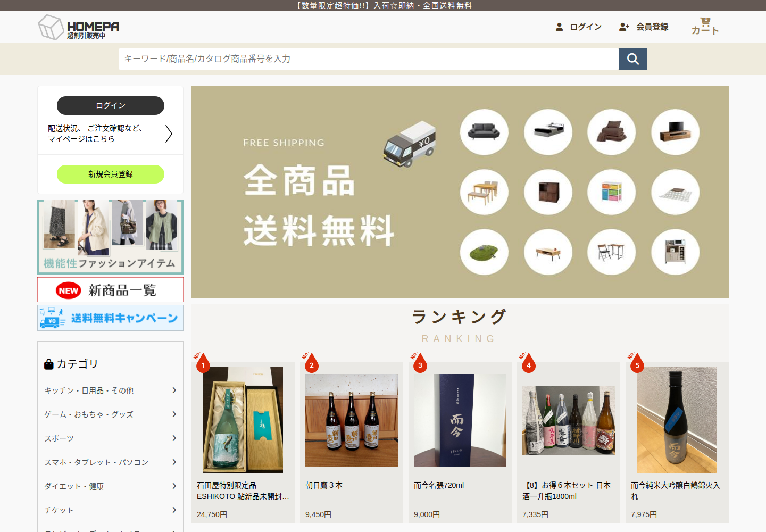The image size is (766, 532).
Task: Focus the keyword search input field
Action: click(369, 59)
